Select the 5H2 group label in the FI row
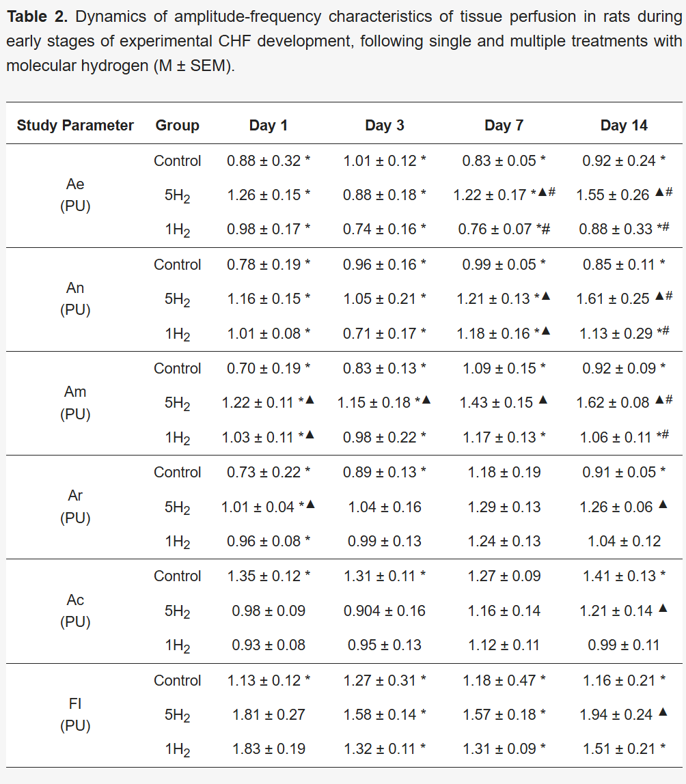Viewport: 686px width, 784px height. (x=177, y=715)
